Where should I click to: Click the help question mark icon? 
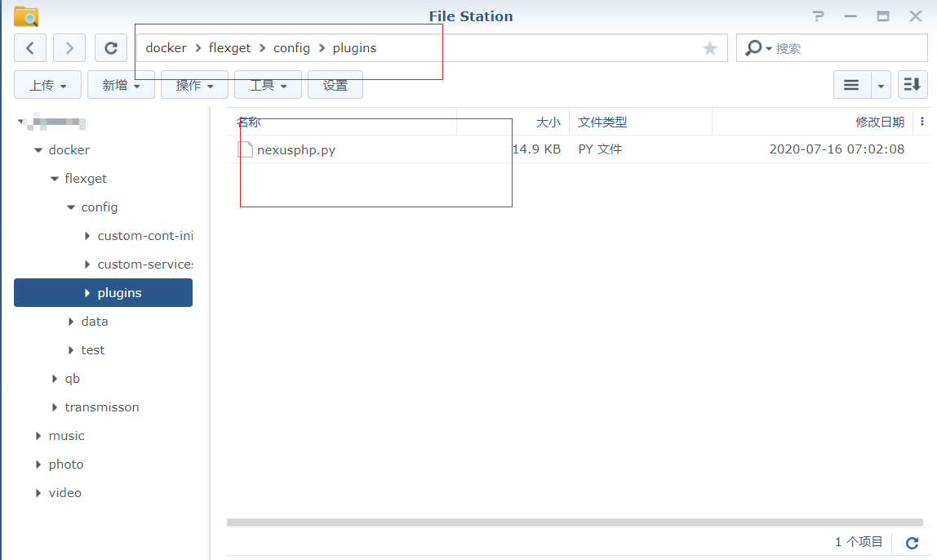pos(818,16)
